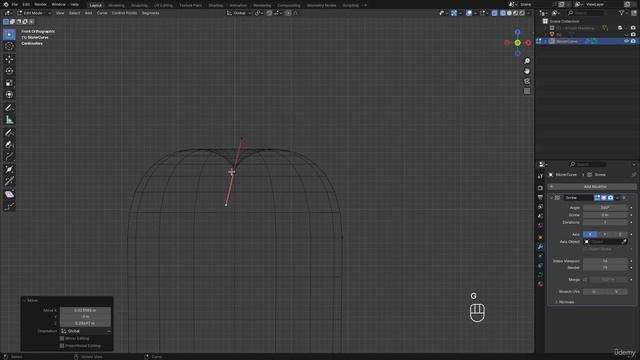This screenshot has width=640, height=360.
Task: Click the red X axis gizmo
Action: point(528,43)
